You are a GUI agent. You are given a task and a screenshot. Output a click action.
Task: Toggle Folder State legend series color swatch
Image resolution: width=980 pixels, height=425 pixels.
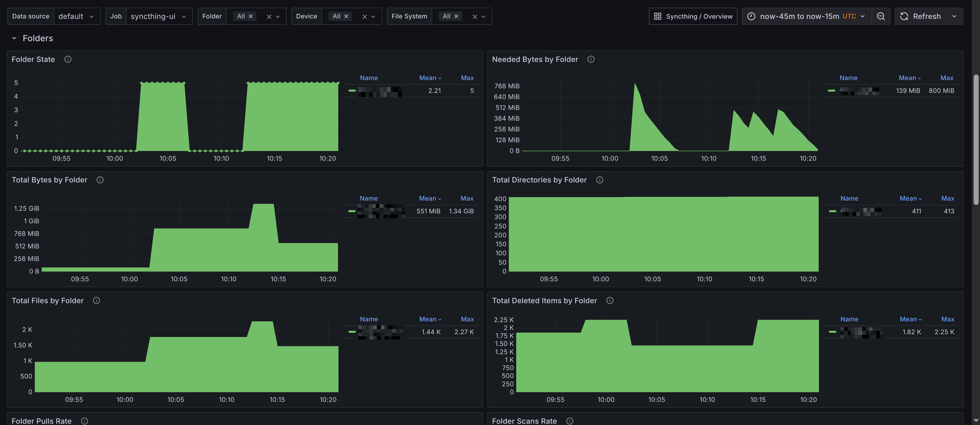[x=352, y=91]
